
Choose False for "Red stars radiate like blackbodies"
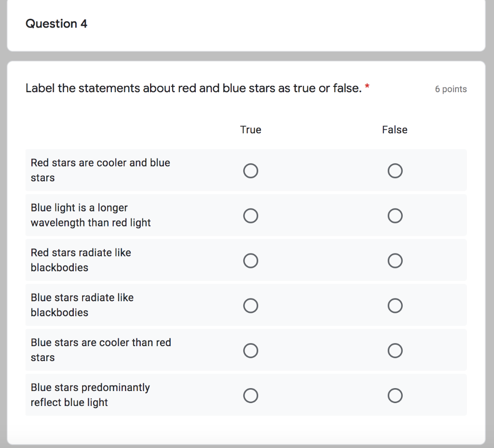click(x=395, y=261)
